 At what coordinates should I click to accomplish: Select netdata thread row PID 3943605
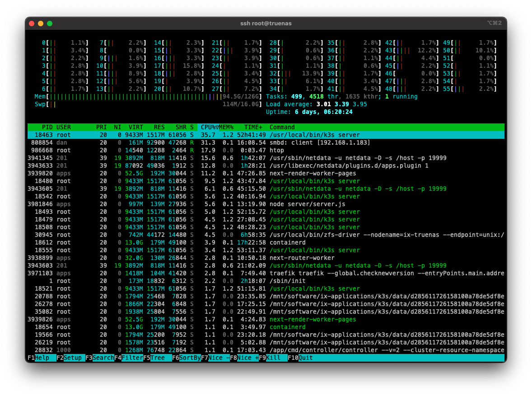pos(266,189)
